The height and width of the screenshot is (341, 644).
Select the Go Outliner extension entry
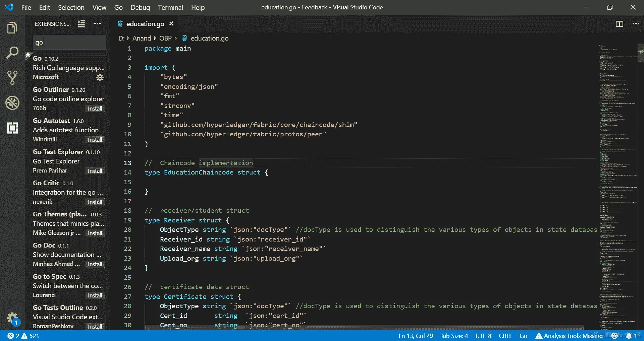67,99
